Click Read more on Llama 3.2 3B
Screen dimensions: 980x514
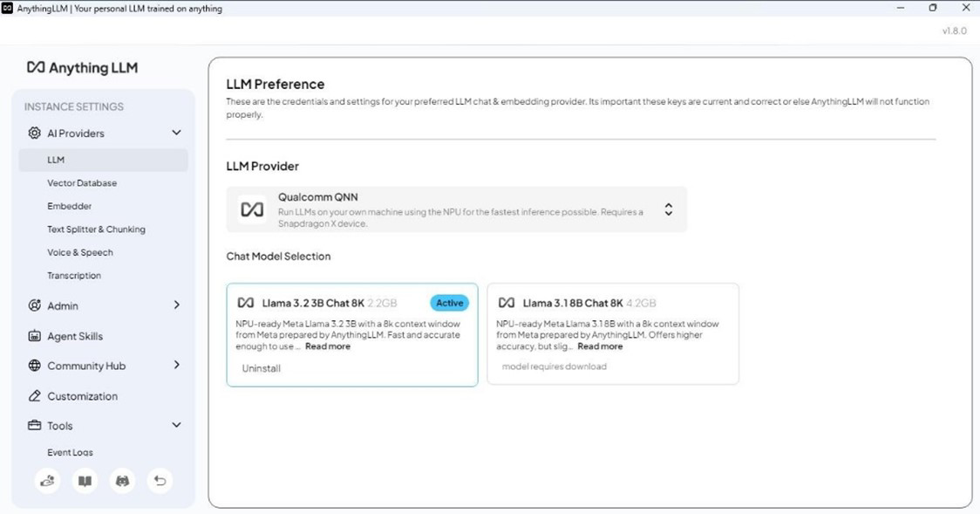(x=328, y=346)
